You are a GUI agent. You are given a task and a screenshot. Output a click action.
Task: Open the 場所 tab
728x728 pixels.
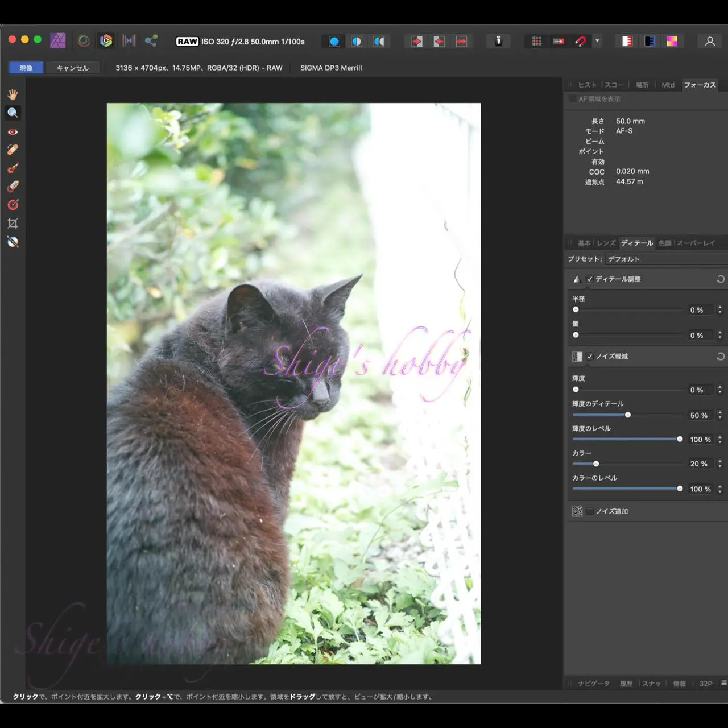(642, 85)
